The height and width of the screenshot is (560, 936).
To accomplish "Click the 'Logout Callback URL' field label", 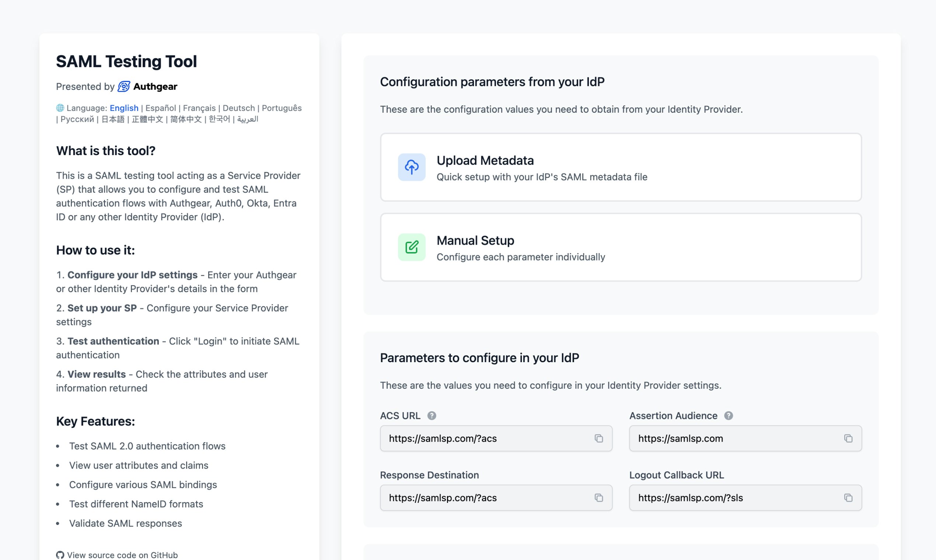I will (x=676, y=475).
